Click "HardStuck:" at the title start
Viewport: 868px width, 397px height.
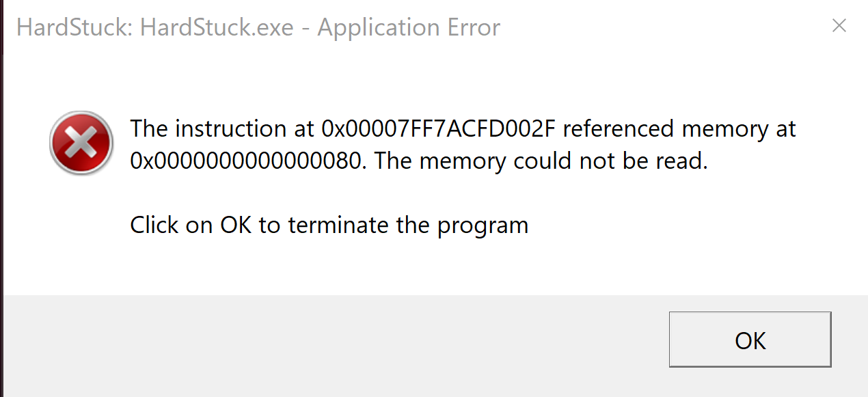pos(74,28)
